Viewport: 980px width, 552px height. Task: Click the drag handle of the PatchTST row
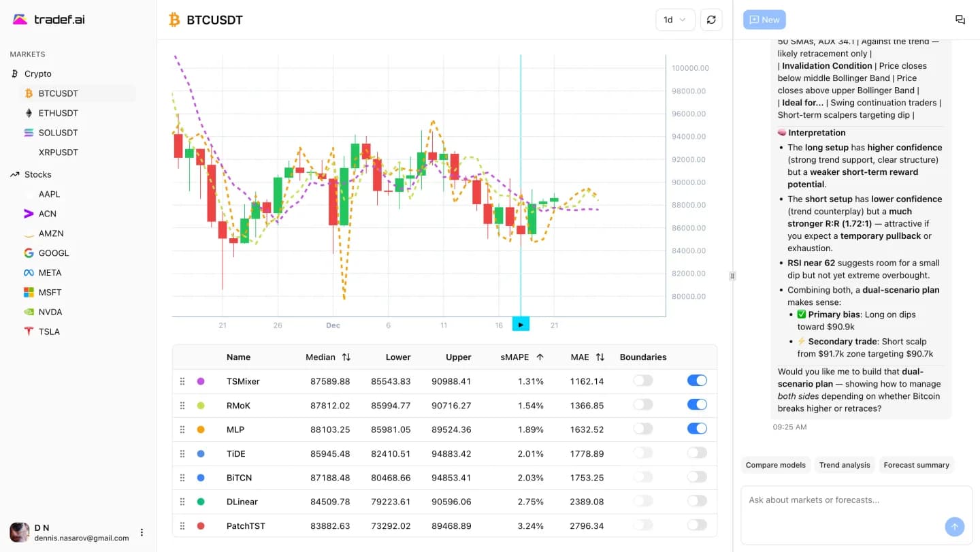pos(182,525)
